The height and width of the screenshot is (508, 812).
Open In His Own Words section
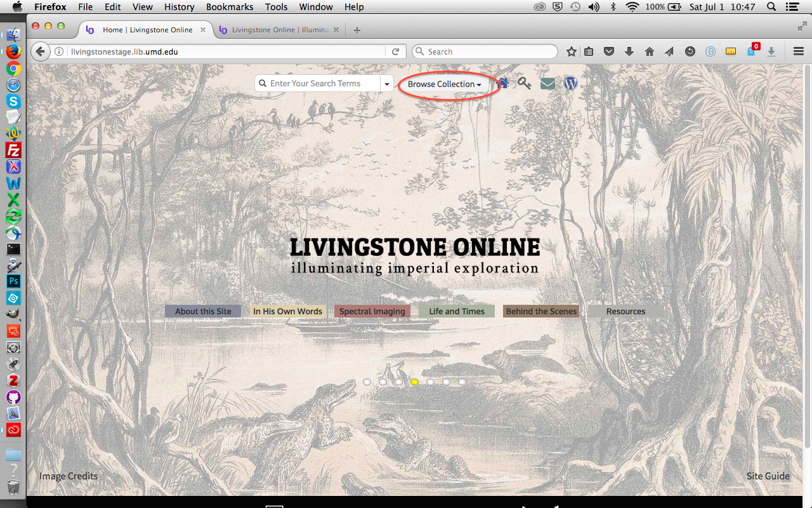coord(287,311)
